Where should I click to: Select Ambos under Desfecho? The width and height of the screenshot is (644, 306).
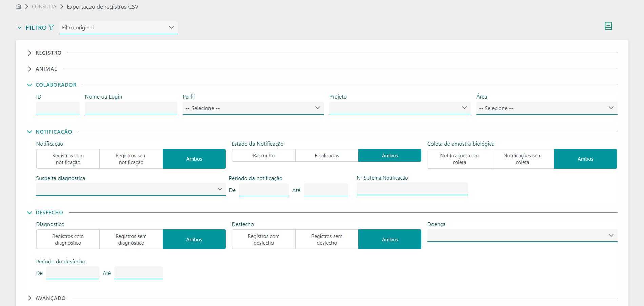(x=390, y=239)
